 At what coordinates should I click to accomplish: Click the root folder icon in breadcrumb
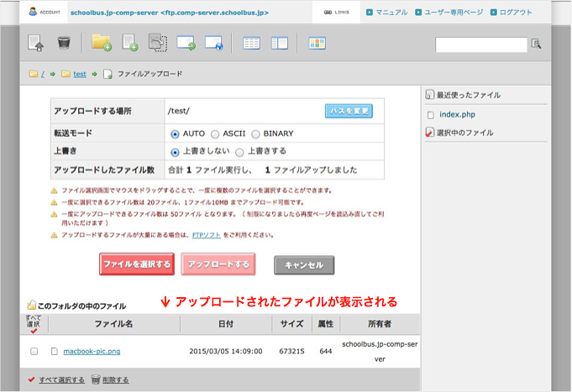[x=34, y=74]
